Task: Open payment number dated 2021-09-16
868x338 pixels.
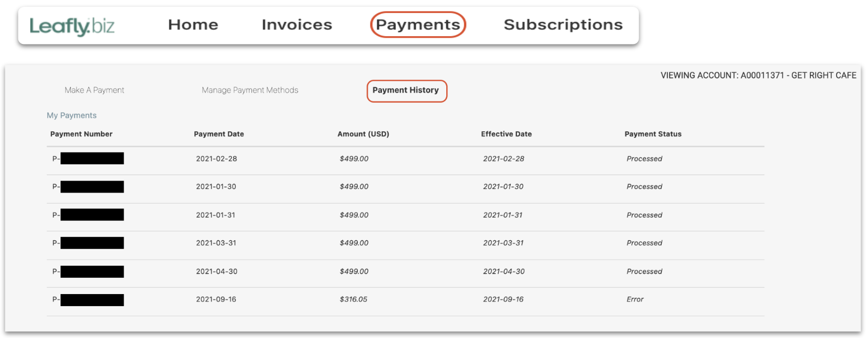Action: (88, 300)
